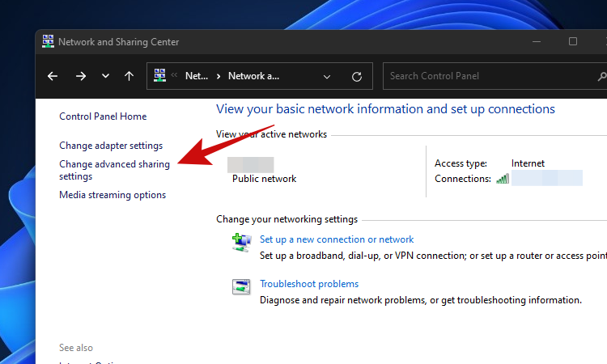
Task: Click Set up a new connection or network
Action: pyautogui.click(x=337, y=239)
